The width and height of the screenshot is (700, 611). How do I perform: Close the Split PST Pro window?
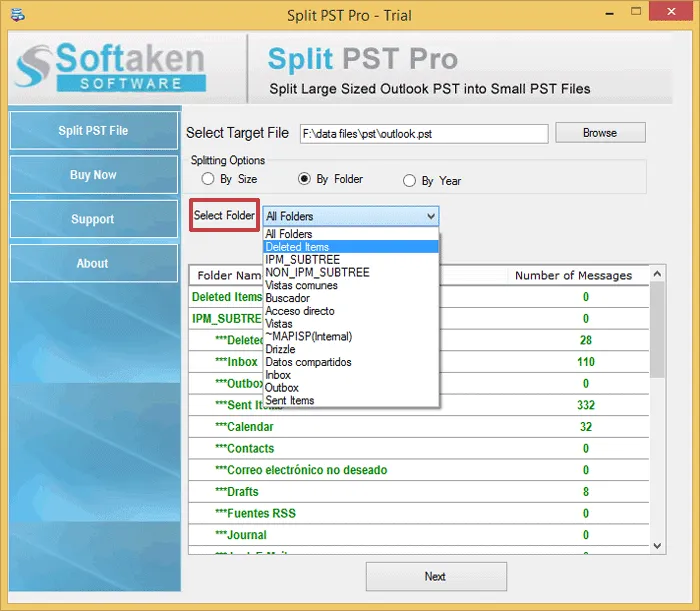point(671,12)
